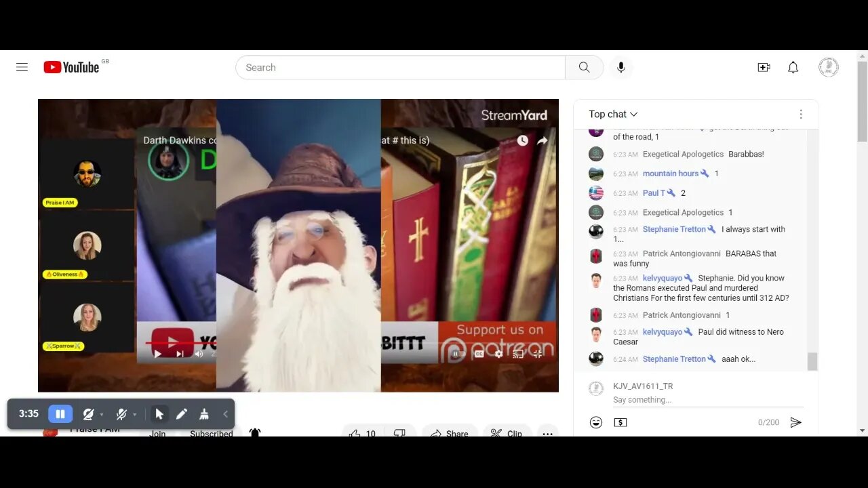Open the account avatar menu
Image resolution: width=868 pixels, height=488 pixels.
pyautogui.click(x=828, y=67)
